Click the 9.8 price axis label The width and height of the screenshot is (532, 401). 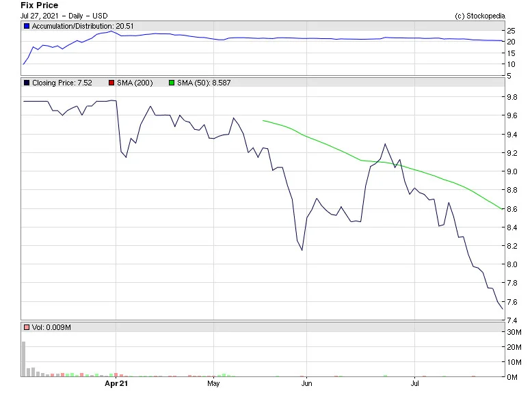512,97
